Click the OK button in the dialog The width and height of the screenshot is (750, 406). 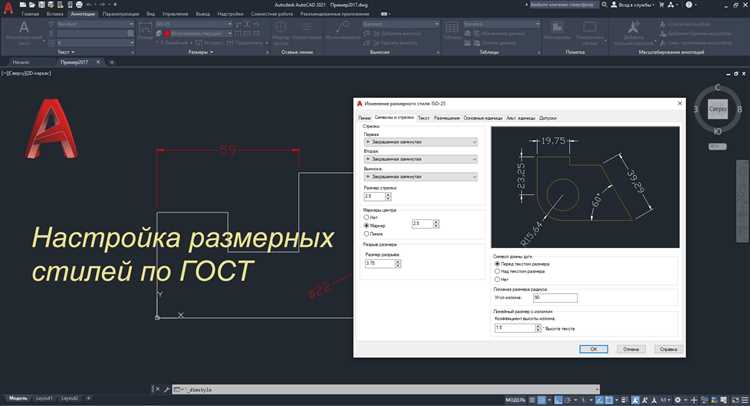pyautogui.click(x=593, y=349)
